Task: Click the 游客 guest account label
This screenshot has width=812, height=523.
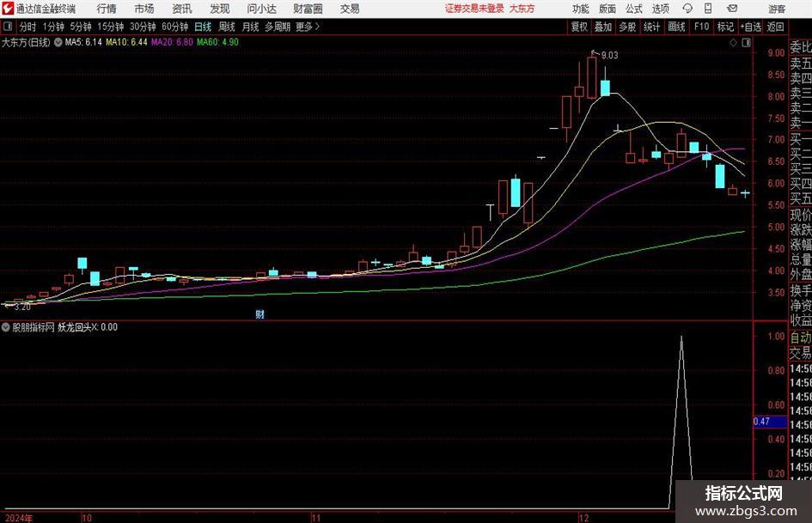Action: coord(777,9)
